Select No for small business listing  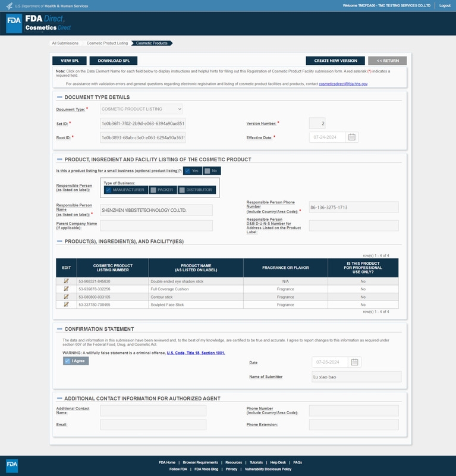211,171
